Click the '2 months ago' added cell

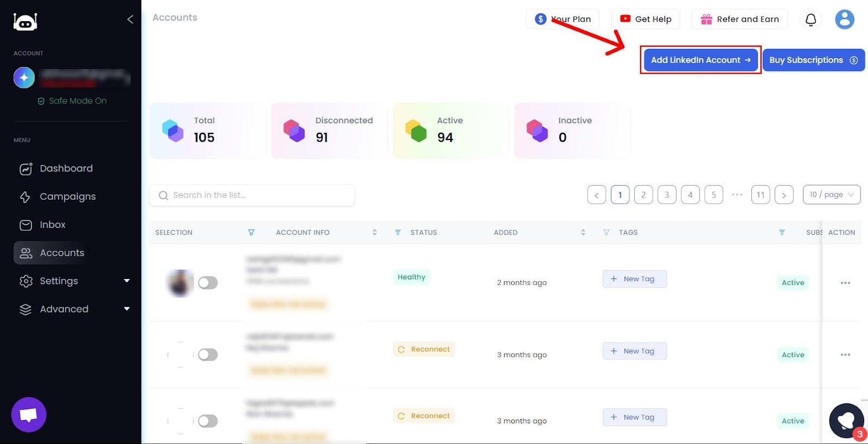tap(522, 283)
